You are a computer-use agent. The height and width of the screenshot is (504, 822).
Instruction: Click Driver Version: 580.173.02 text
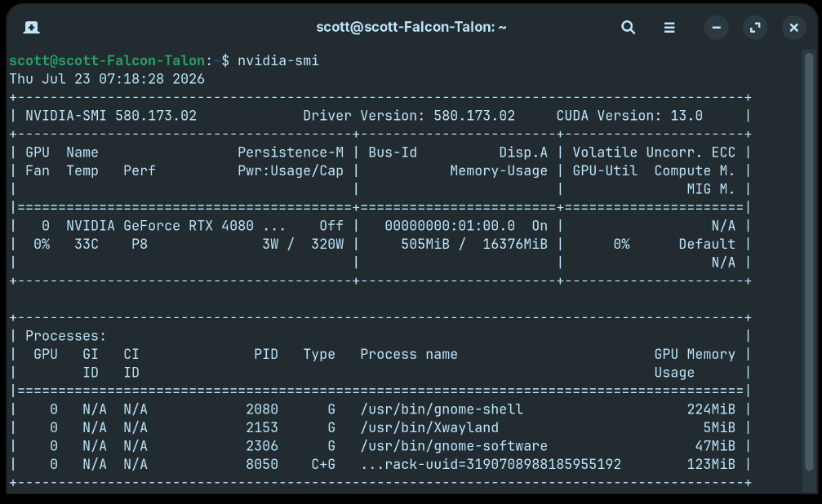coord(409,116)
